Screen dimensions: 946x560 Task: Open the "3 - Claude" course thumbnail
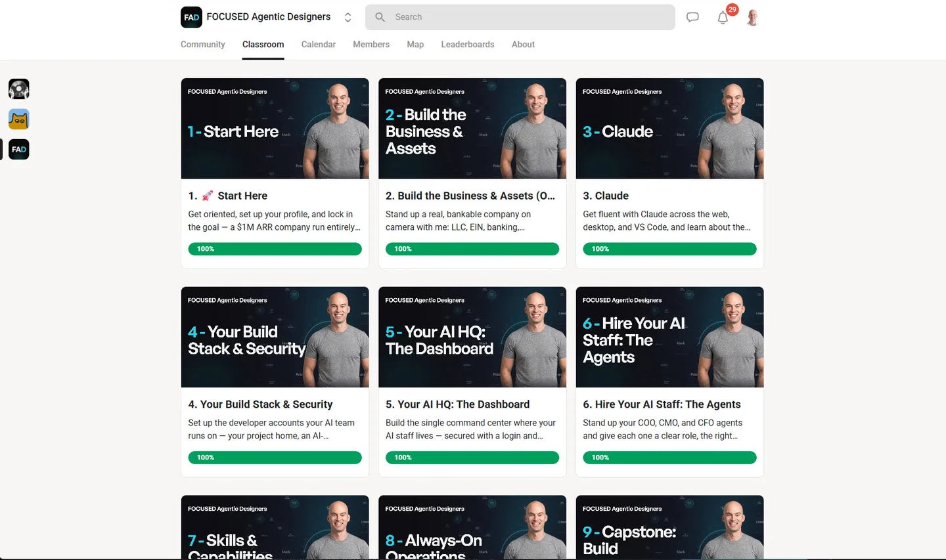[670, 129]
